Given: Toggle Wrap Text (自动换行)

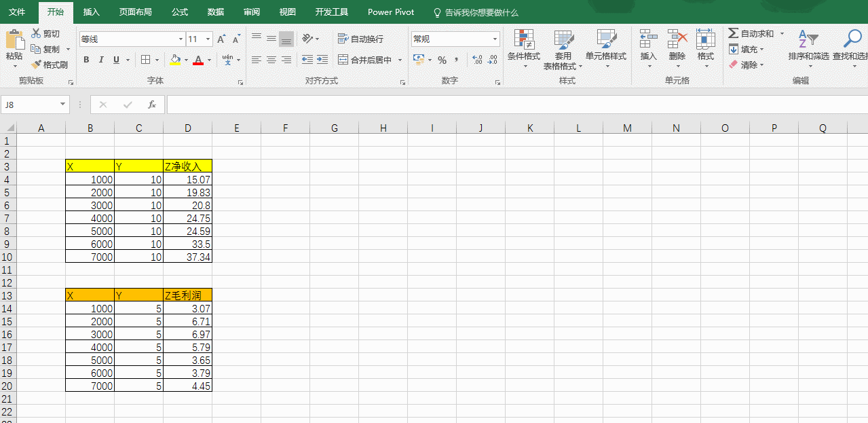Looking at the screenshot, I should point(360,39).
